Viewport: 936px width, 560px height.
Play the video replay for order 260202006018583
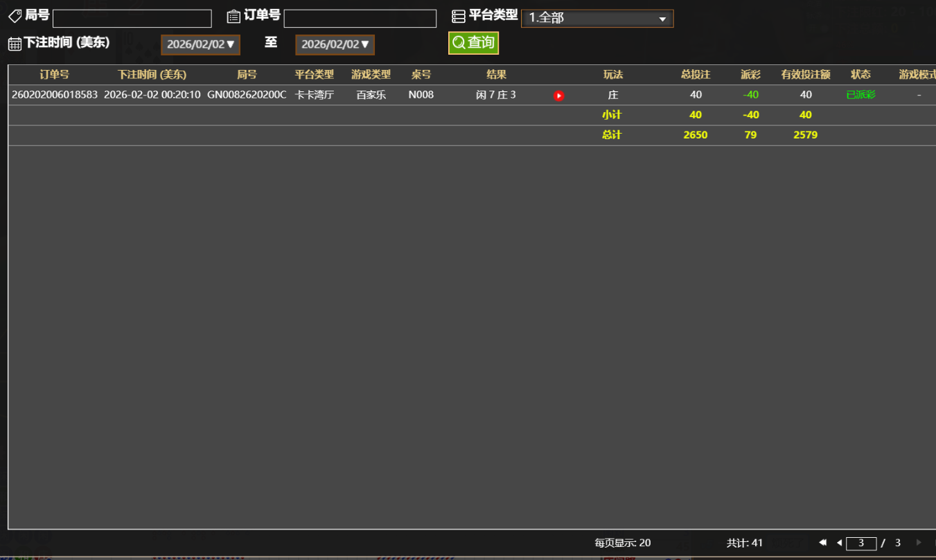pyautogui.click(x=558, y=96)
